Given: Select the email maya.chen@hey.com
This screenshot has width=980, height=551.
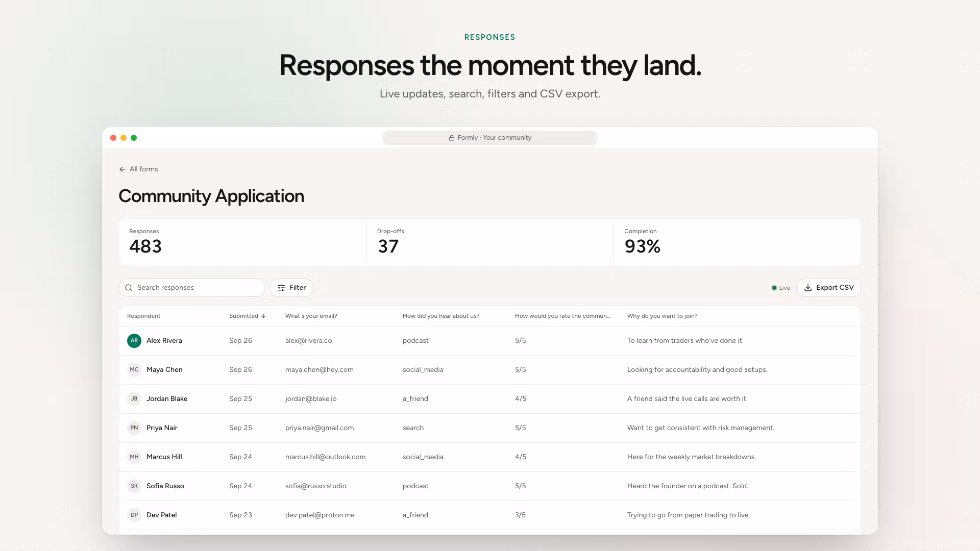Looking at the screenshot, I should (x=319, y=370).
